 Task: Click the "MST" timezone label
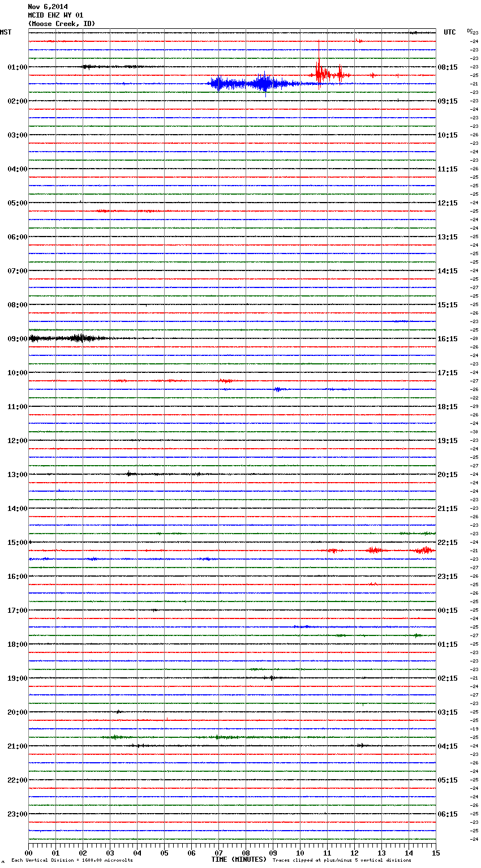pos(6,32)
